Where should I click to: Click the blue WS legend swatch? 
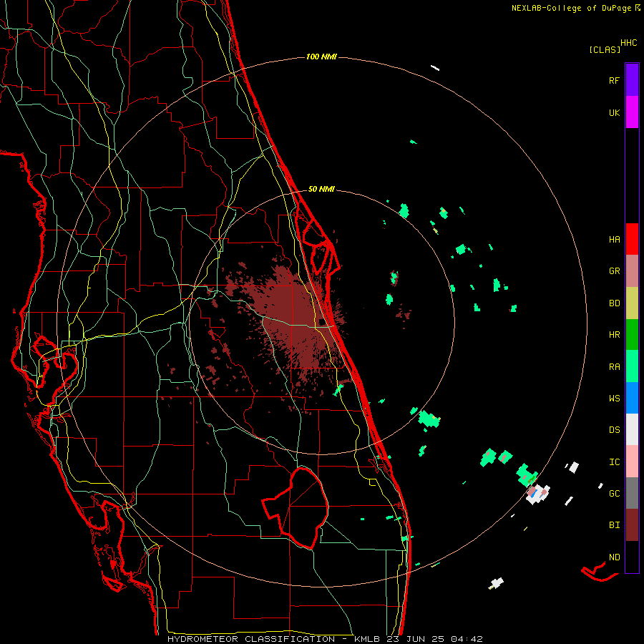coord(632,398)
